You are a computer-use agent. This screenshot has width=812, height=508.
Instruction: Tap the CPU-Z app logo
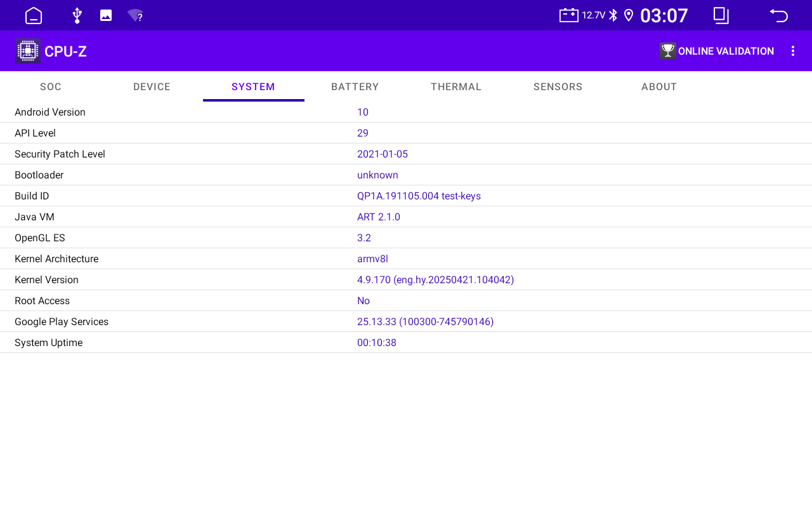[x=28, y=51]
